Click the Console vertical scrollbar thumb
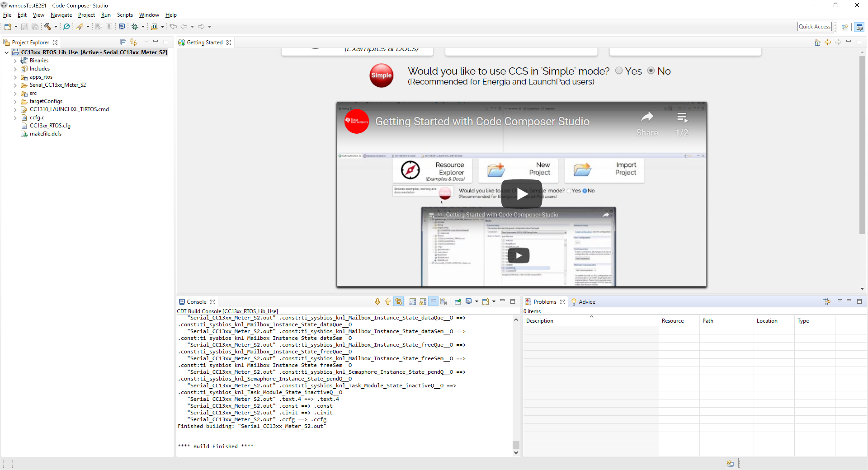This screenshot has width=868, height=470. click(x=516, y=444)
